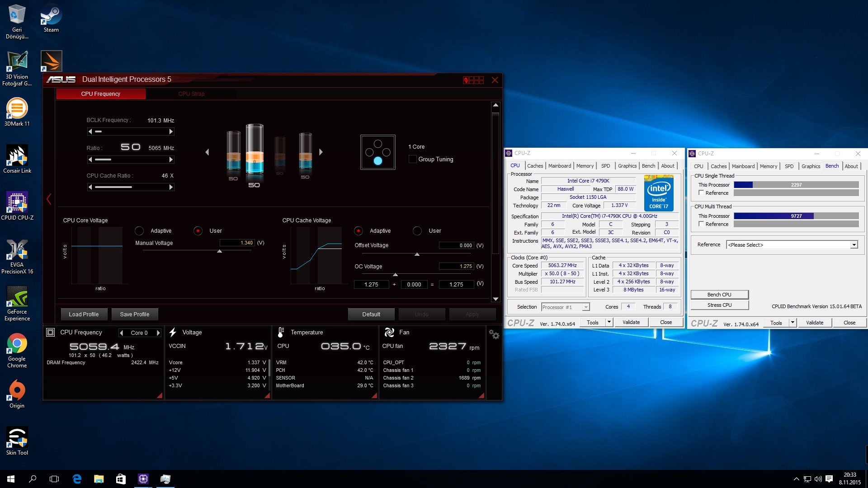Viewport: 868px width, 488px height.
Task: Select User for CPU Cache Voltage
Action: (417, 231)
